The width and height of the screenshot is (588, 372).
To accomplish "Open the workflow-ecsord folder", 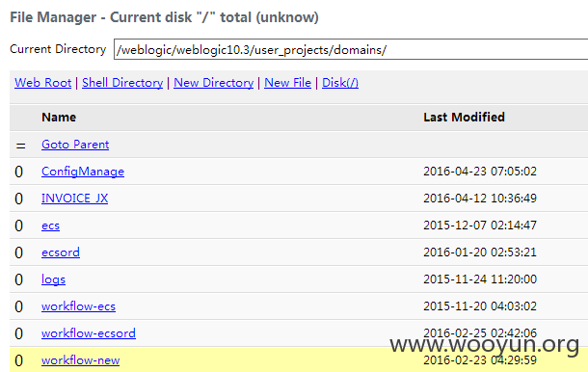I will (x=89, y=333).
